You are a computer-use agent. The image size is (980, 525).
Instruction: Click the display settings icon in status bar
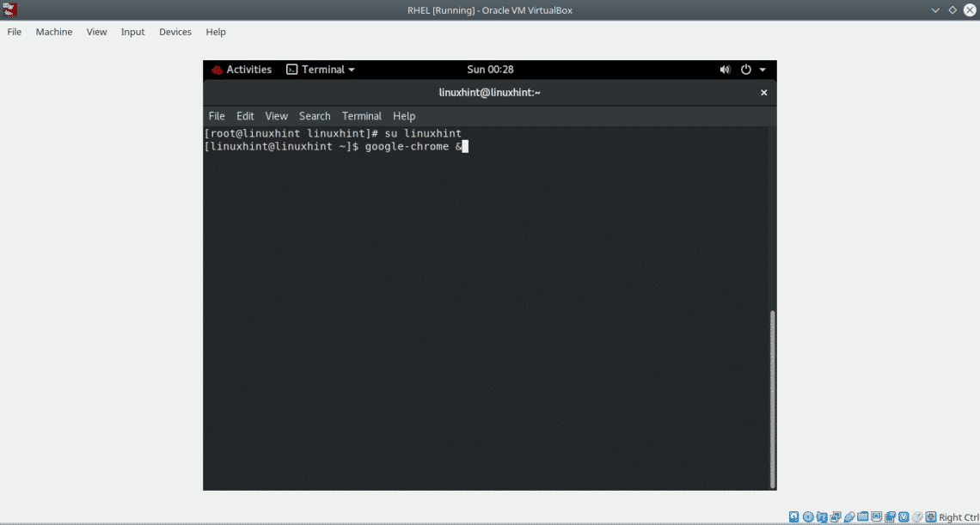(x=877, y=516)
